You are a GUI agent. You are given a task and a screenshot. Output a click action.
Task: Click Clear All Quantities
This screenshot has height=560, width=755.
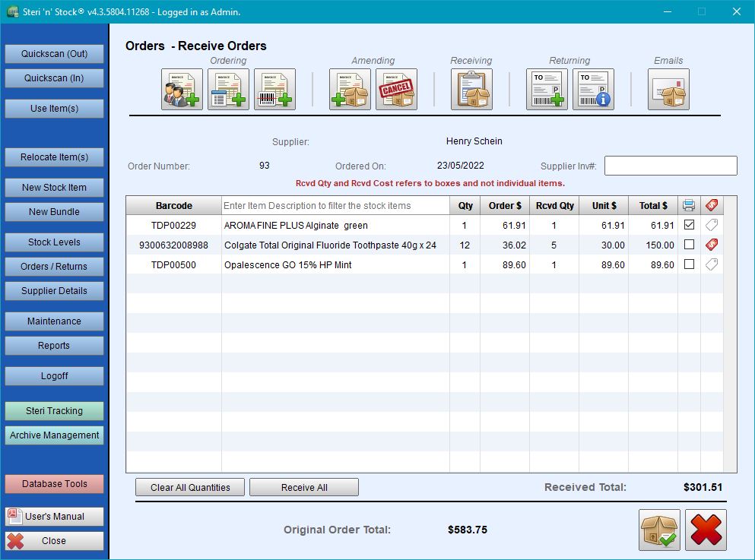190,487
